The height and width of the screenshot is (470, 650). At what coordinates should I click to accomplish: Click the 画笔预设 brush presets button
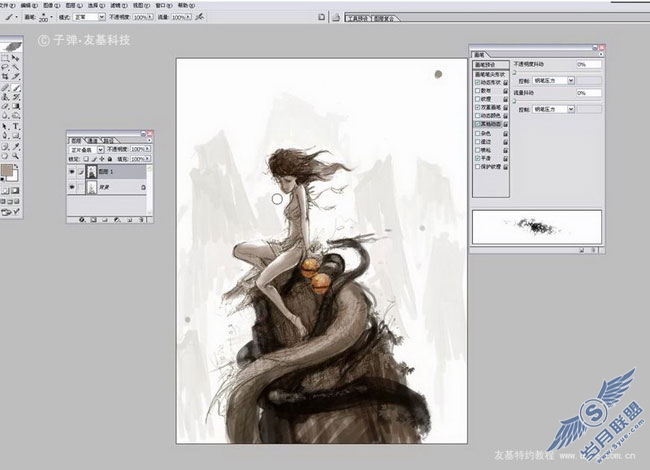pos(491,65)
